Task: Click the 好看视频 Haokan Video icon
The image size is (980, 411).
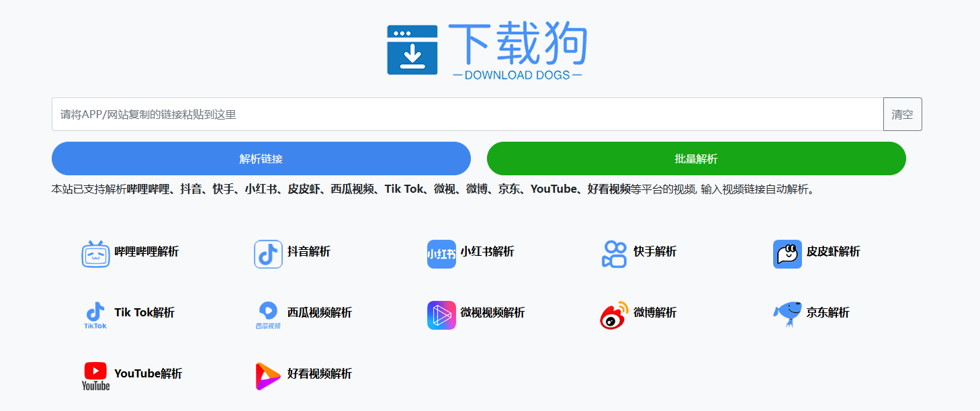Action: point(268,375)
